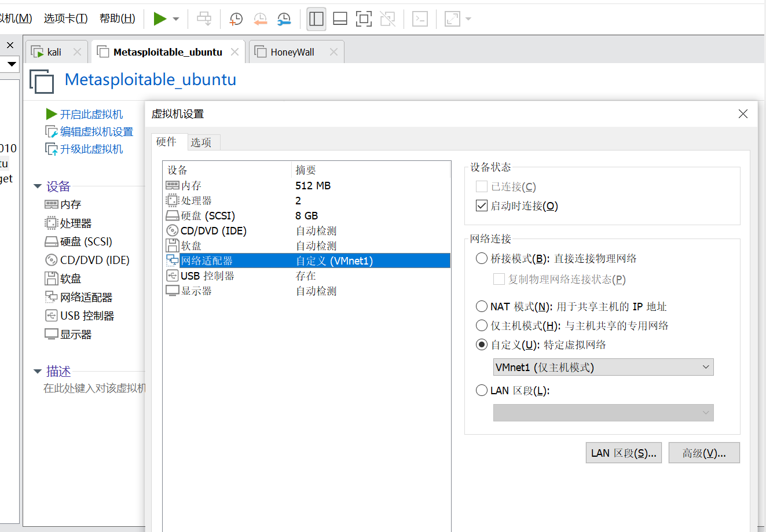
Task: Click the USB 控制器 icon in settings device list
Action: pyautogui.click(x=173, y=276)
